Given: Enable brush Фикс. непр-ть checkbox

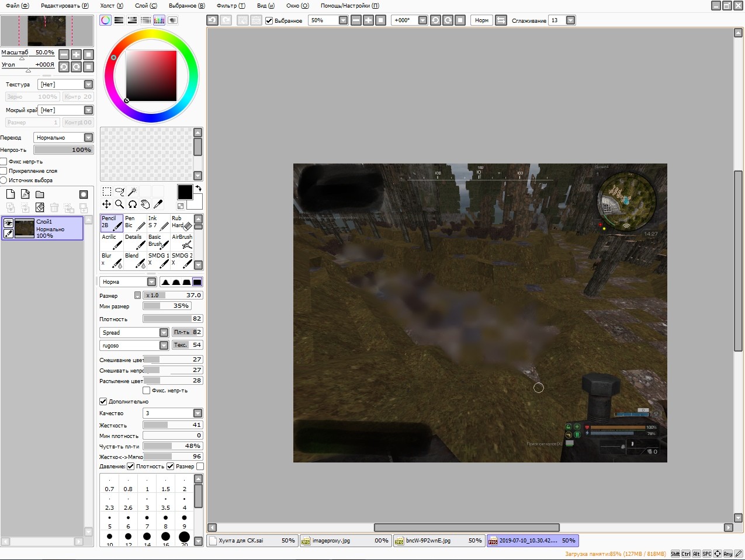Looking at the screenshot, I should pyautogui.click(x=147, y=391).
